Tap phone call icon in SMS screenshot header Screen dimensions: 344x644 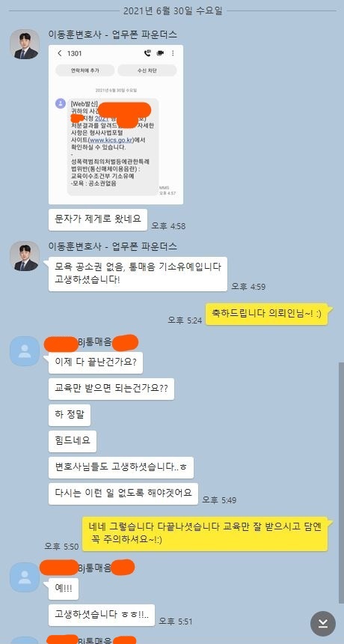[x=147, y=53]
